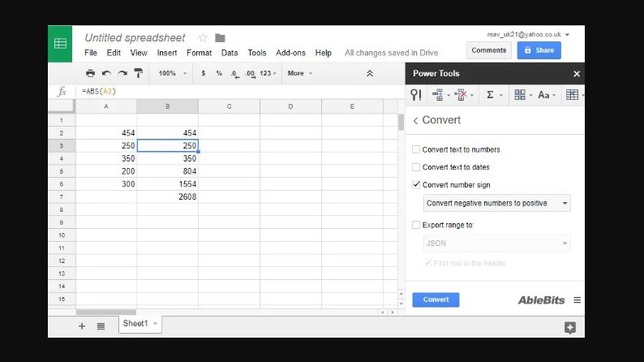Click cell containing 2608

pos(168,196)
